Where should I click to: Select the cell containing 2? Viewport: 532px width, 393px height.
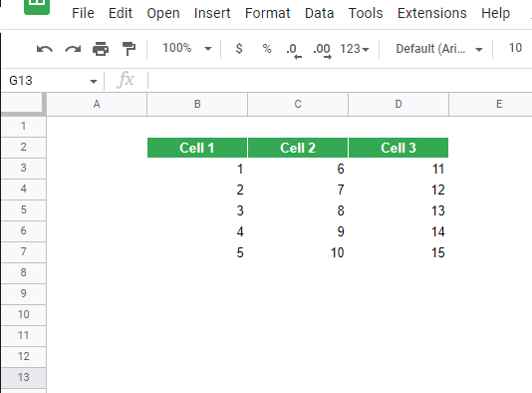197,190
